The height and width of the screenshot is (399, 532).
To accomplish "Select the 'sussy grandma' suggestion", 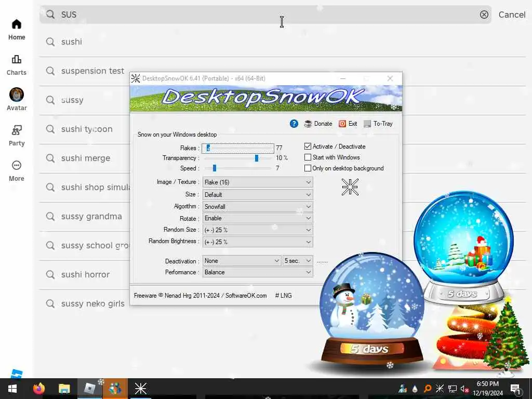I will [x=85, y=217].
